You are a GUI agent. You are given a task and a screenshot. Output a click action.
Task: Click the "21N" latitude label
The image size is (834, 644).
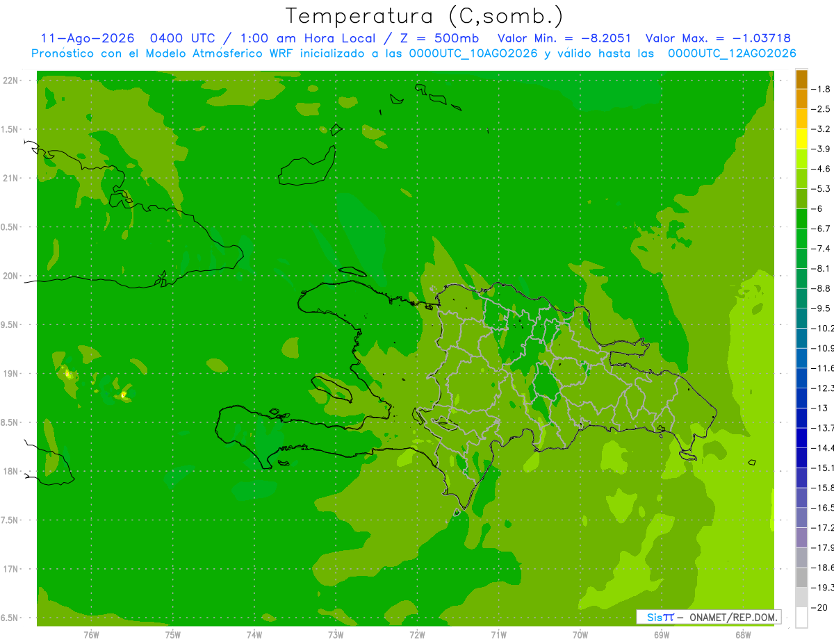[x=12, y=179]
